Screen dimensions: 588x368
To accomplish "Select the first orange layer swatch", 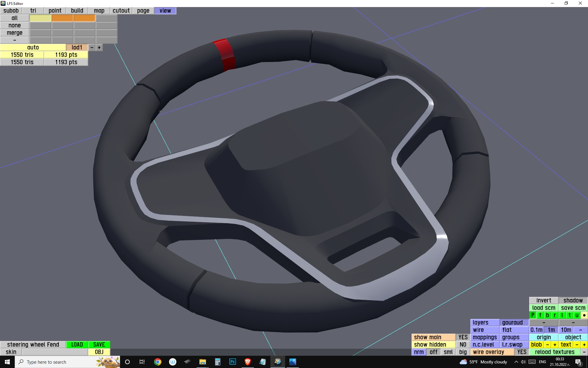I will tap(62, 18).
